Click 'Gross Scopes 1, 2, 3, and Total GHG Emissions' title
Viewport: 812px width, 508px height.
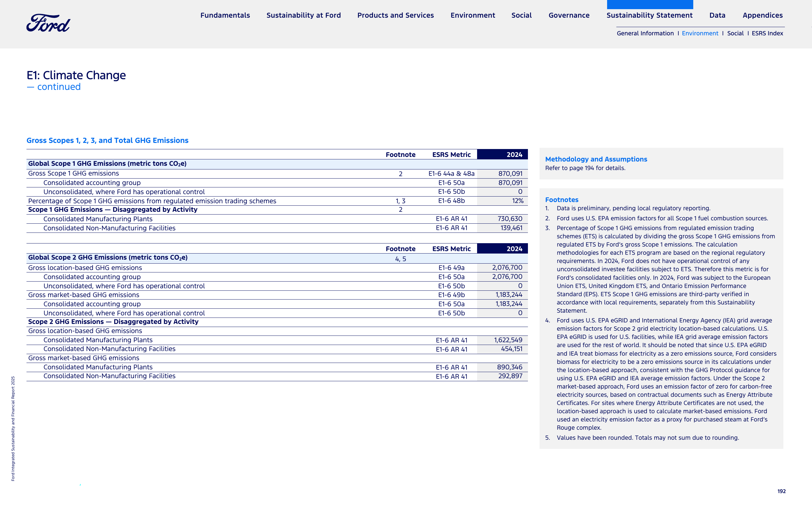point(107,140)
